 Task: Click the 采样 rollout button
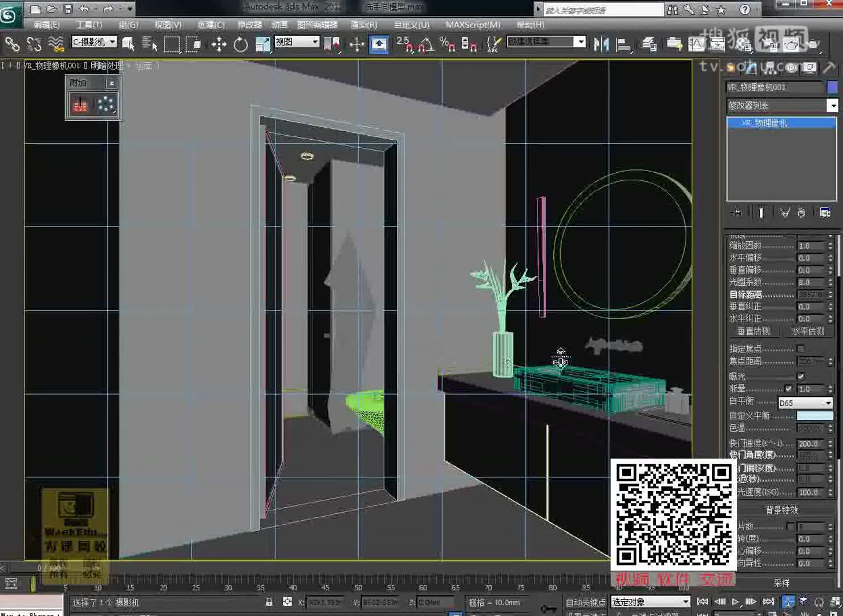[782, 583]
